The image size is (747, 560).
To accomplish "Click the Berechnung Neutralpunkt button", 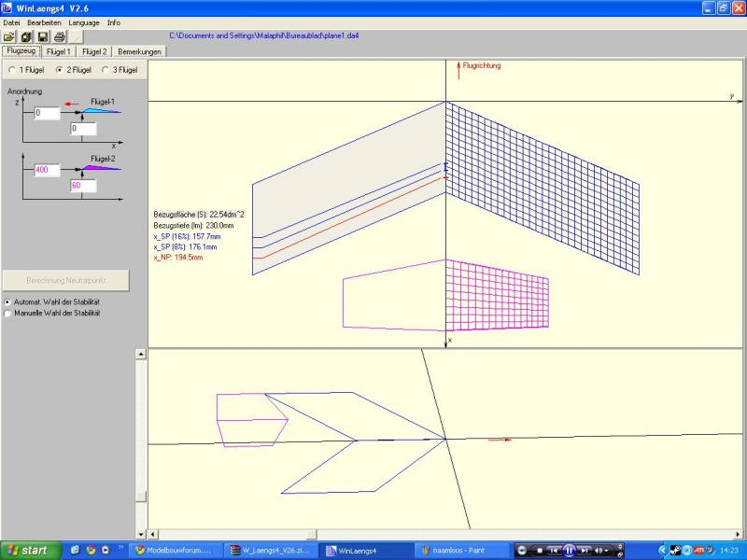I will [x=65, y=281].
